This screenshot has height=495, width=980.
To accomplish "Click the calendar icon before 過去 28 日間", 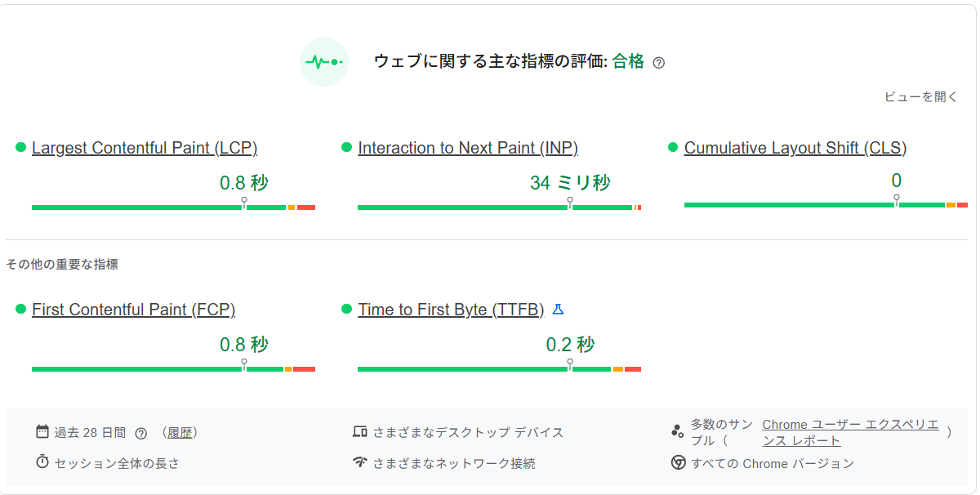I will pos(42,431).
